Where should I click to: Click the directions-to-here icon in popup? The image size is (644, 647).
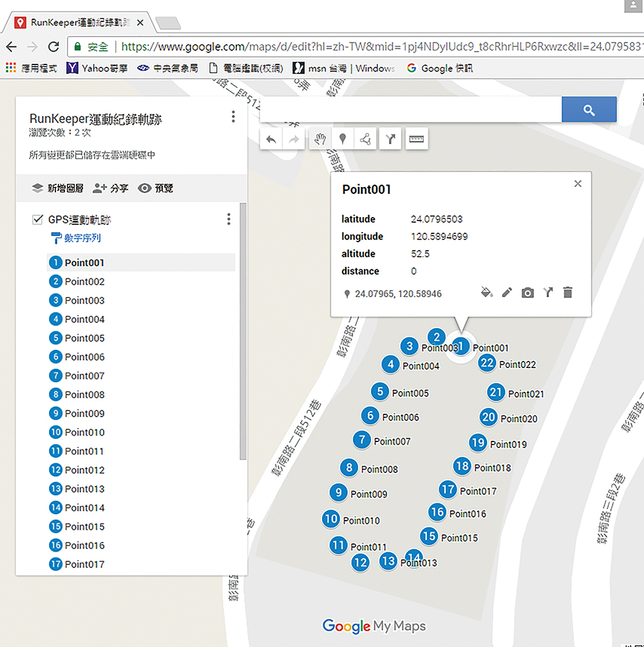tap(547, 293)
